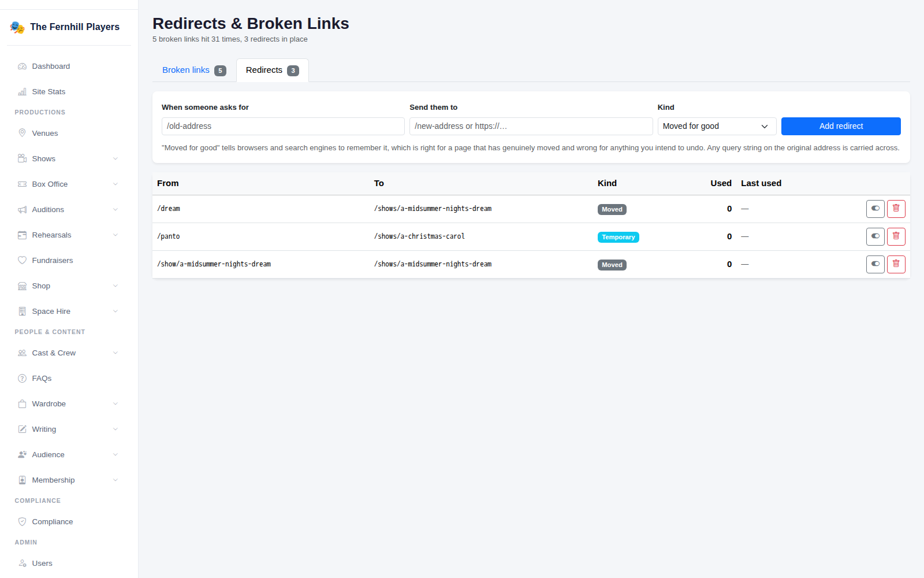924x578 pixels.
Task: Focus the 'When someone asks for' address field
Action: tap(283, 127)
